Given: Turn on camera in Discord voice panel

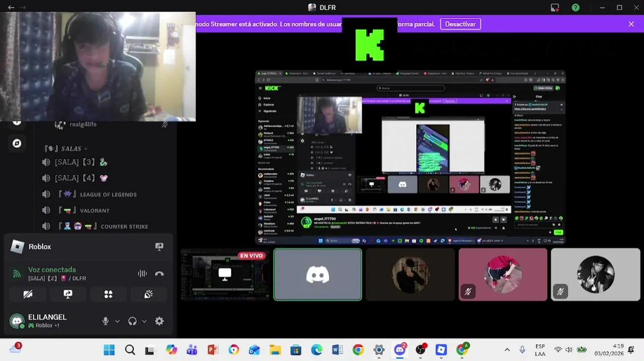Looking at the screenshot, I should pyautogui.click(x=28, y=294).
